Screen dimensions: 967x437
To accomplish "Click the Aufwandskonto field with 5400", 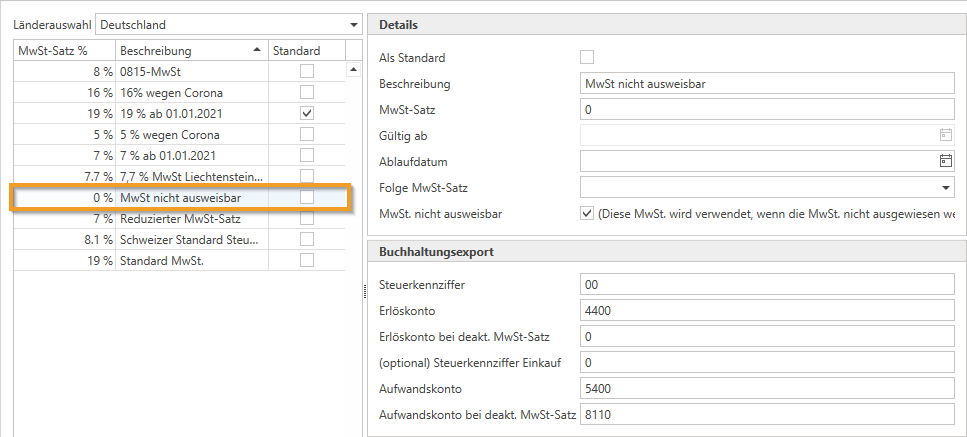I will pyautogui.click(x=765, y=387).
